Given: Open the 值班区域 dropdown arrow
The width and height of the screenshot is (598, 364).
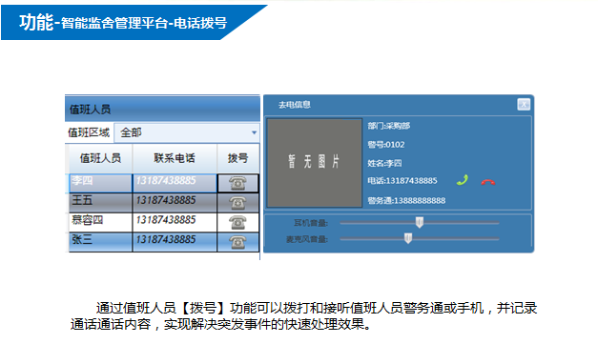Looking at the screenshot, I should pyautogui.click(x=254, y=132).
